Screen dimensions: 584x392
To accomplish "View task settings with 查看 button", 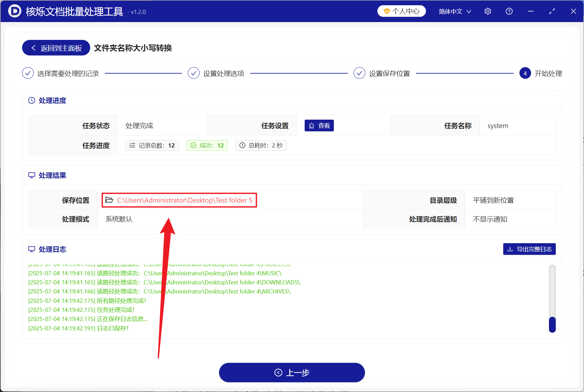I will tap(319, 126).
